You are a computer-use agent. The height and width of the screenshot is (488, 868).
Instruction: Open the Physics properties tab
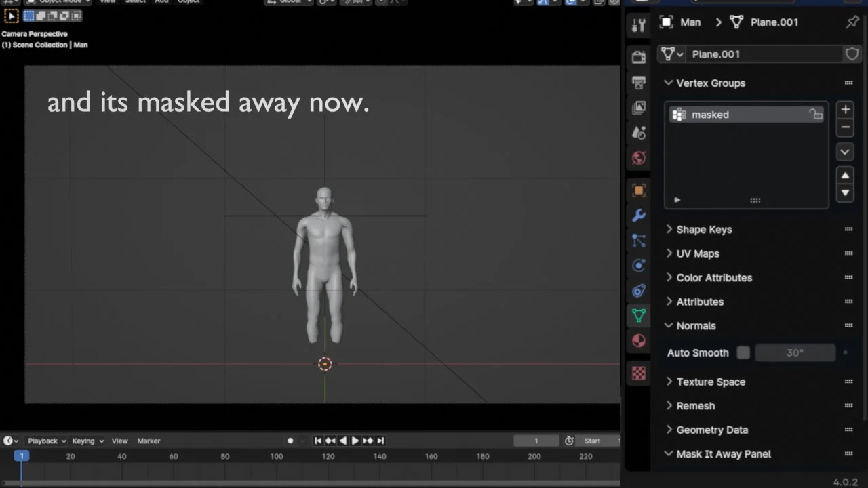point(638,265)
